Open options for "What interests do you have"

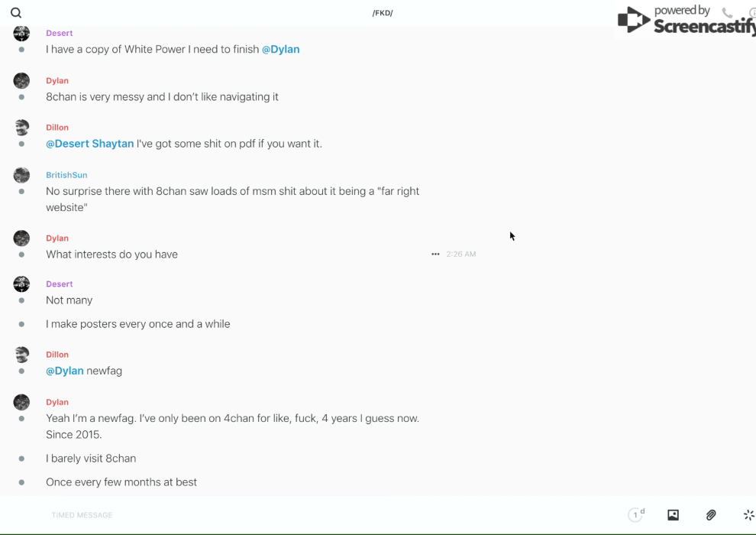pos(435,255)
